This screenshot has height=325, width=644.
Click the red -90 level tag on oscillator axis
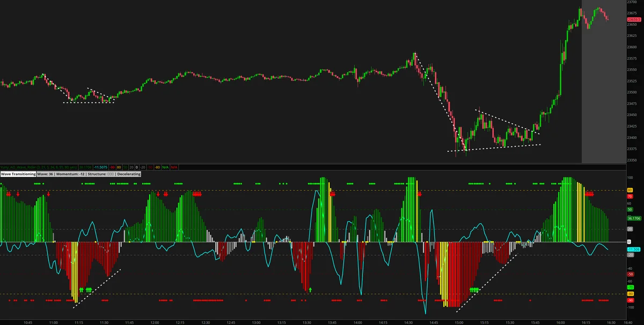[x=631, y=300]
